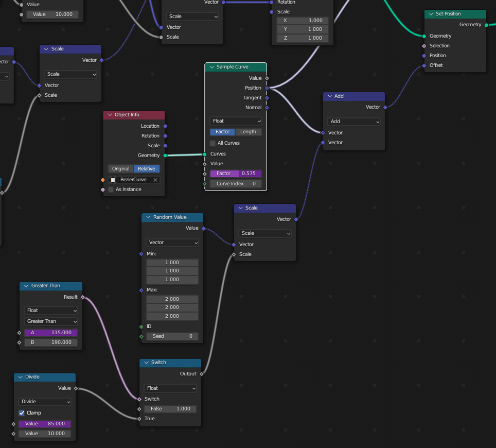This screenshot has height=448, width=496.
Task: Uncheck Clamp in the Divide node
Action: pyautogui.click(x=22, y=413)
